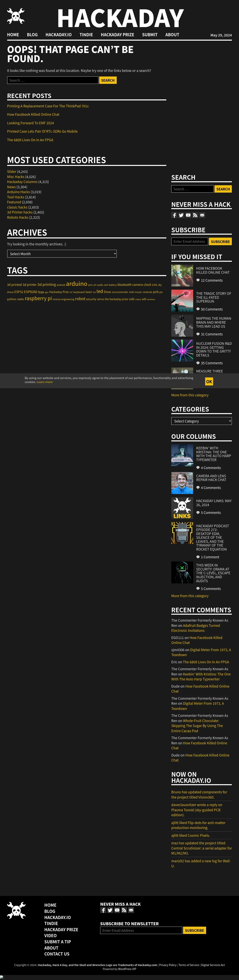Click the Hackaday skull logo in the header

(x=16, y=16)
